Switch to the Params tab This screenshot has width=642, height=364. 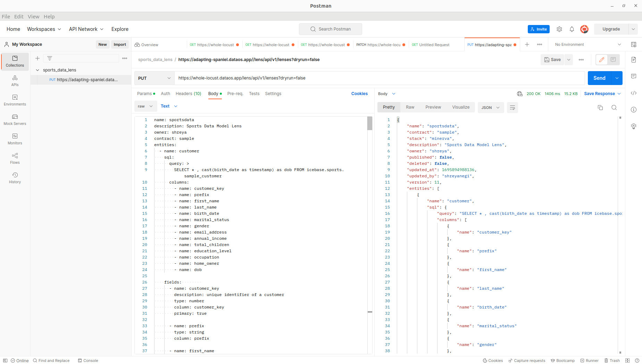[x=146, y=94]
